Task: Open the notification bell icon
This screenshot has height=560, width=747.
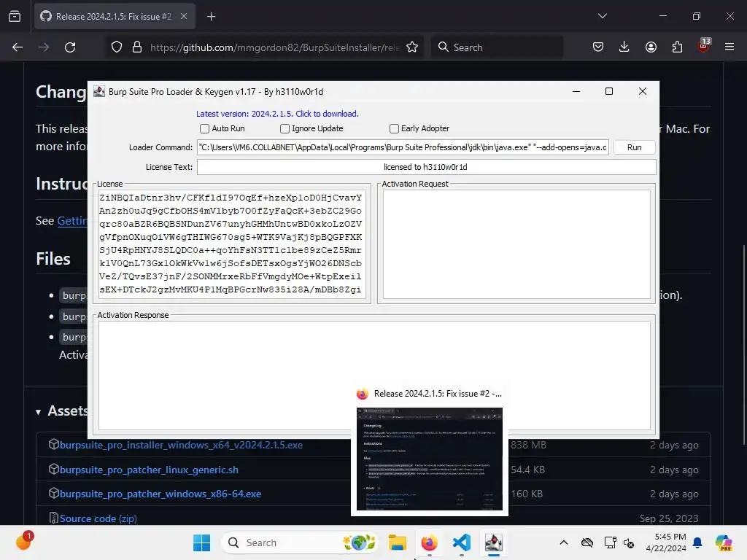Action: [697, 542]
